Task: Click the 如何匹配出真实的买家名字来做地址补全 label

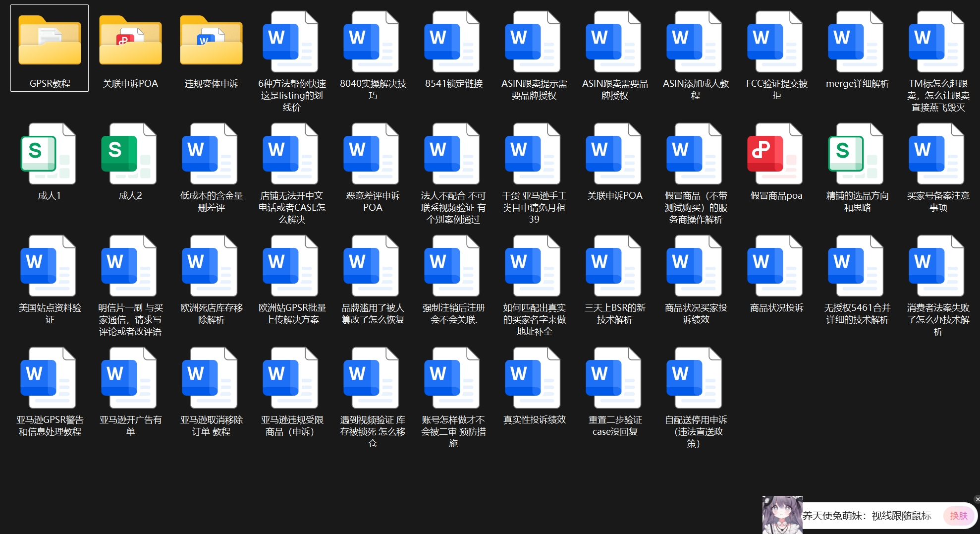Action: (534, 319)
